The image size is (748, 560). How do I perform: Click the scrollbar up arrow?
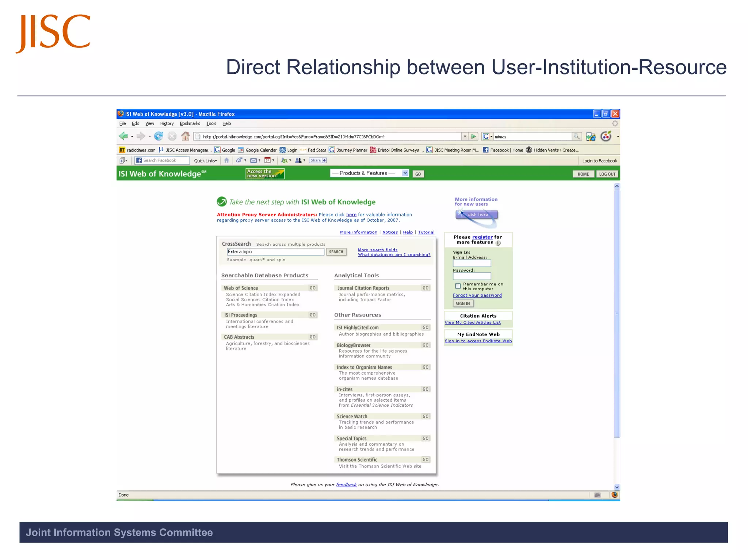coord(617,186)
